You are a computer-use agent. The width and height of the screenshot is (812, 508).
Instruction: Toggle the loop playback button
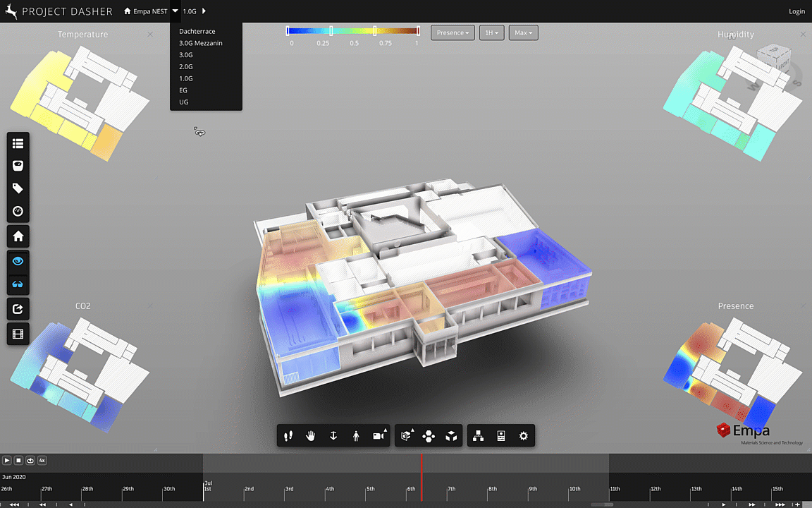click(30, 460)
